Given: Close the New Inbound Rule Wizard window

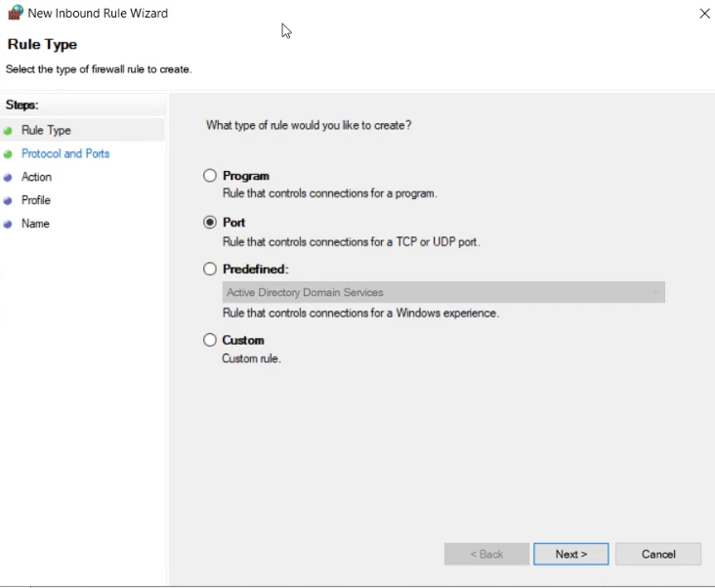Looking at the screenshot, I should click(x=704, y=14).
